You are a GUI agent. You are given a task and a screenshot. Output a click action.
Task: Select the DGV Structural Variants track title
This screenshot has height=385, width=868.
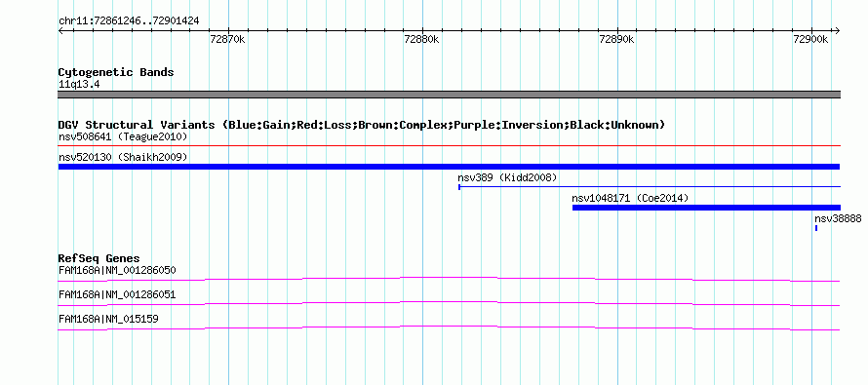[x=362, y=125]
